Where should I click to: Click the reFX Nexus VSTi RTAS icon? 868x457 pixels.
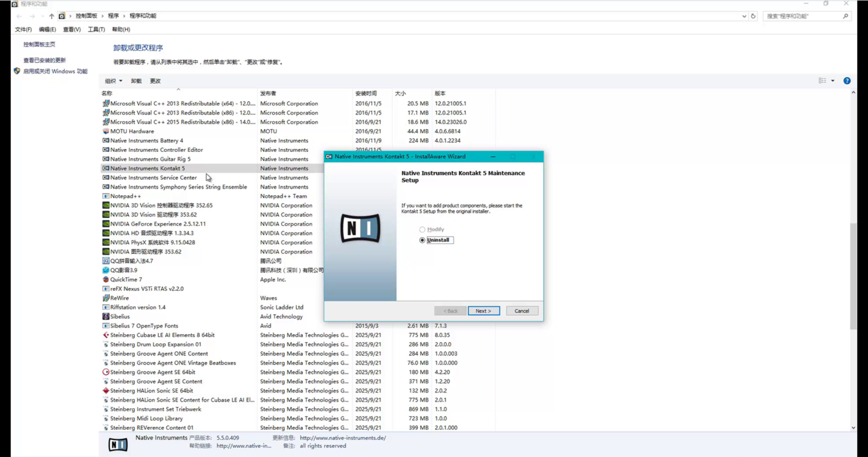(106, 289)
